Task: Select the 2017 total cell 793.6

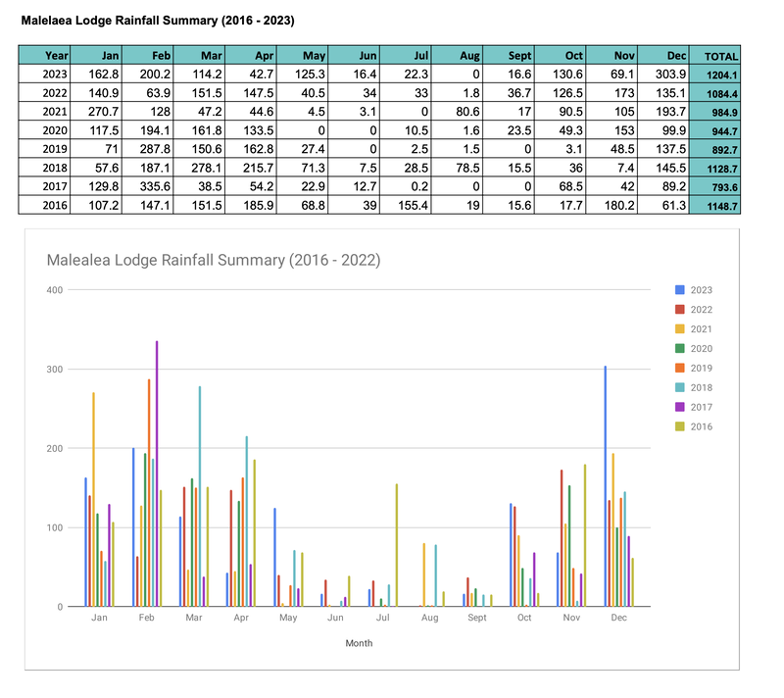Action: (x=714, y=186)
